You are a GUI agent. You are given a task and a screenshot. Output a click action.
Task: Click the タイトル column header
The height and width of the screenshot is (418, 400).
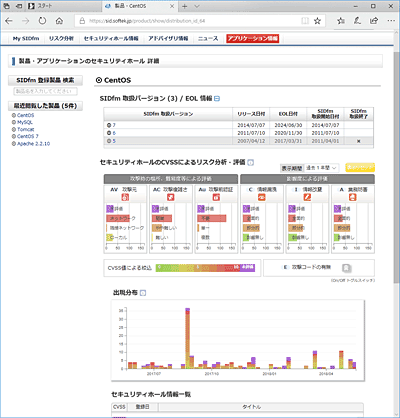tap(252, 407)
